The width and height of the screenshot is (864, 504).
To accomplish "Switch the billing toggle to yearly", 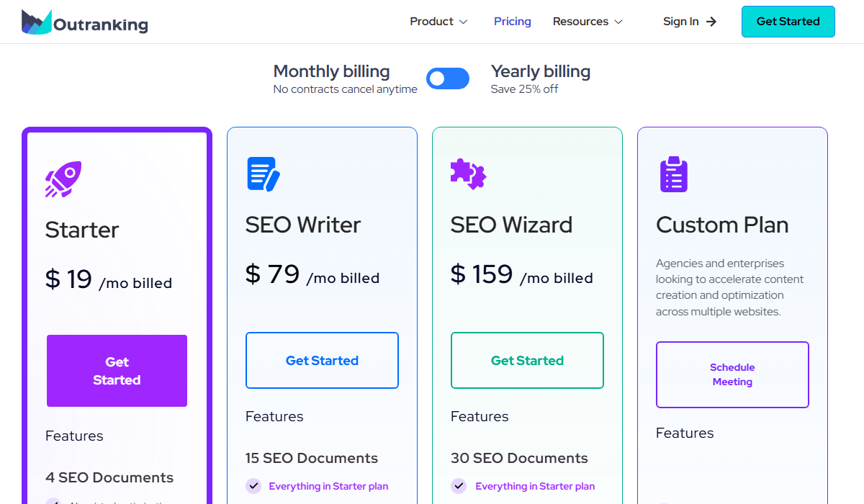I will tap(448, 78).
